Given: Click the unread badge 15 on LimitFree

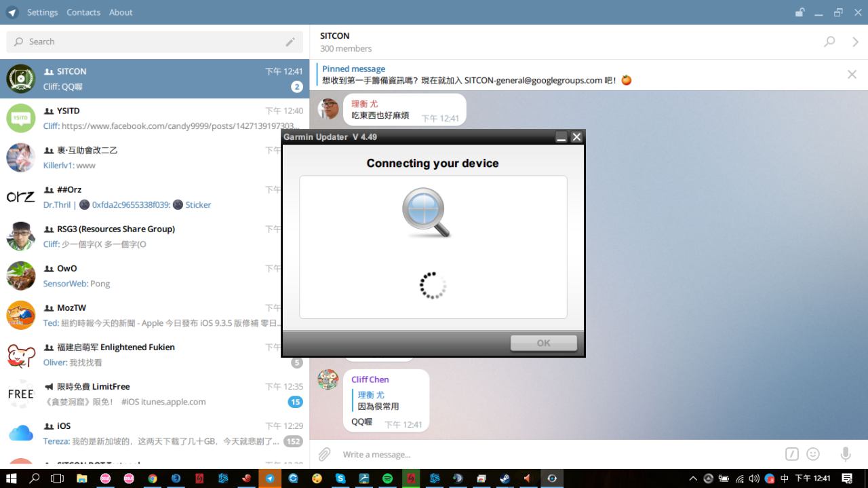Looking at the screenshot, I should pyautogui.click(x=295, y=402).
